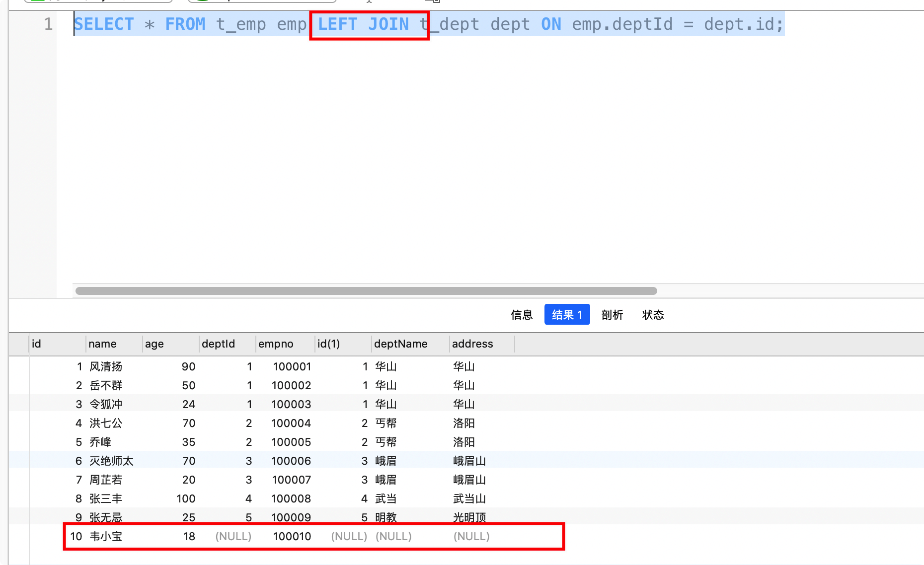Click deptName 丐帮 in 洪七公 row
Screen dimensions: 924x565
point(386,423)
